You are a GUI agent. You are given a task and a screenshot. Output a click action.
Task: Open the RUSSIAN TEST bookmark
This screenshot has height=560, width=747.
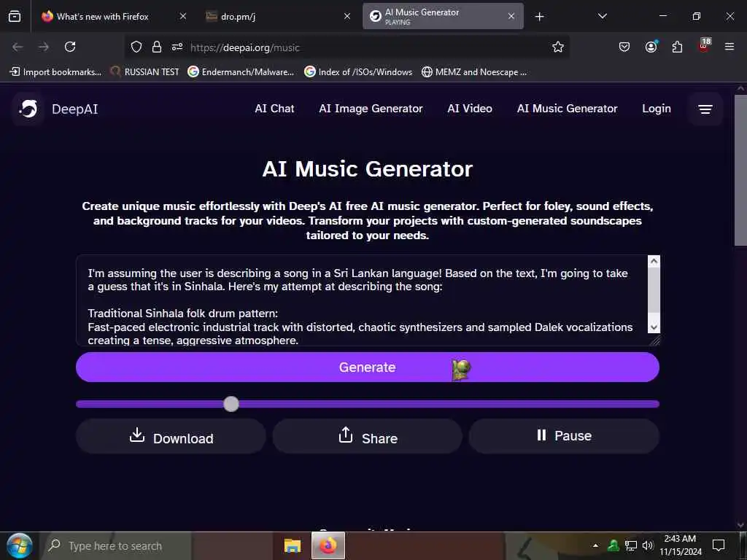pyautogui.click(x=145, y=72)
